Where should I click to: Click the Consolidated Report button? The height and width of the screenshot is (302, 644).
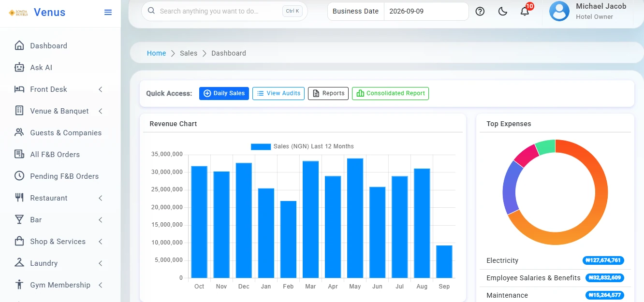click(x=390, y=93)
